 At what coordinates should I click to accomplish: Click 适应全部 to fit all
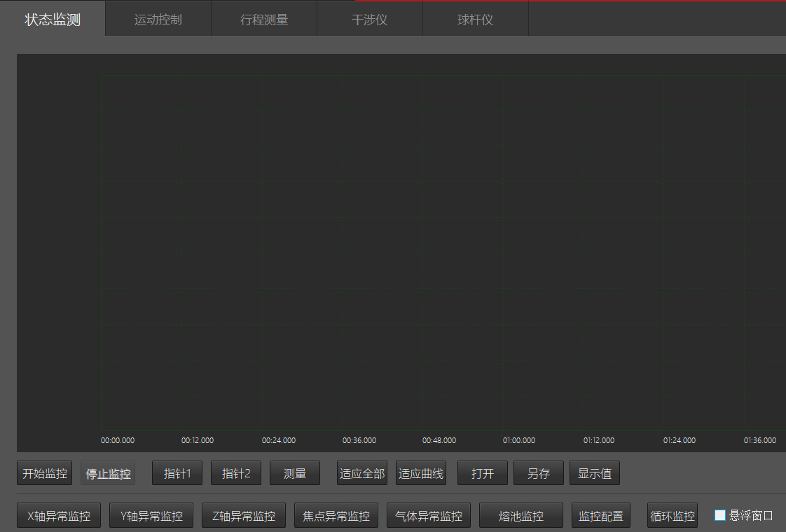(x=362, y=473)
